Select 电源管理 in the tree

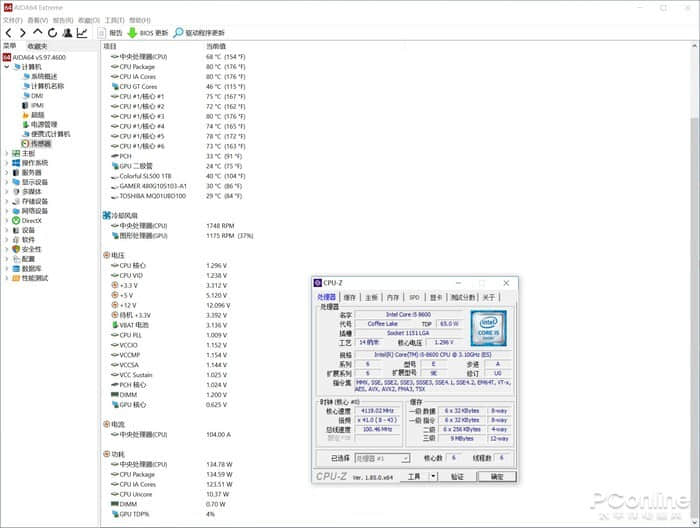[x=40, y=125]
